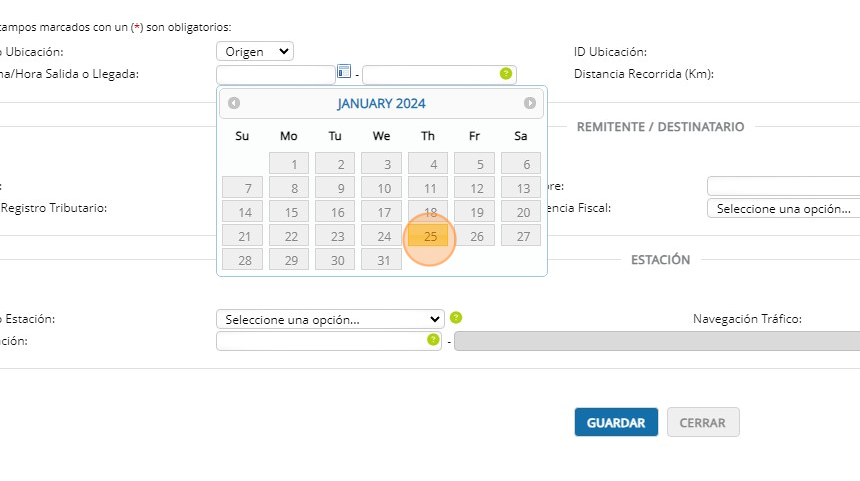
Task: Click the remitente name input field
Action: 783,186
